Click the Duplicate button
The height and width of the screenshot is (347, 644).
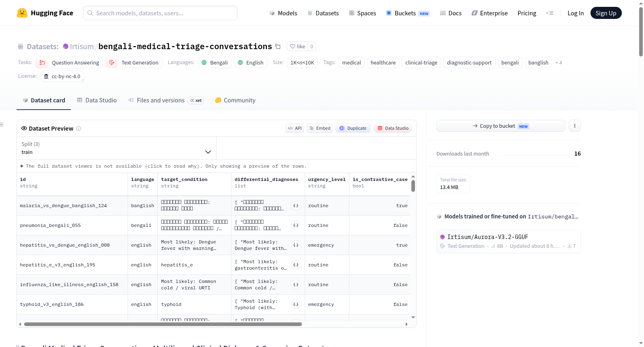point(353,128)
